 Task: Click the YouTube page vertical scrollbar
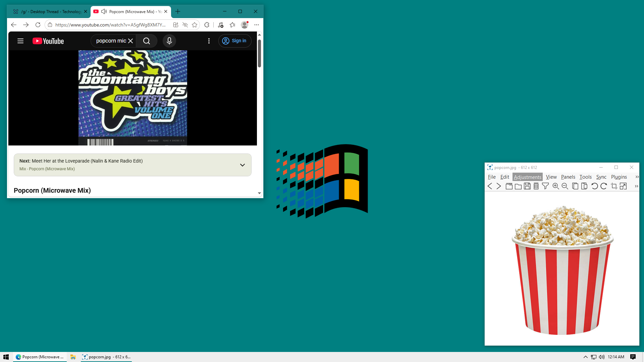coord(259,54)
